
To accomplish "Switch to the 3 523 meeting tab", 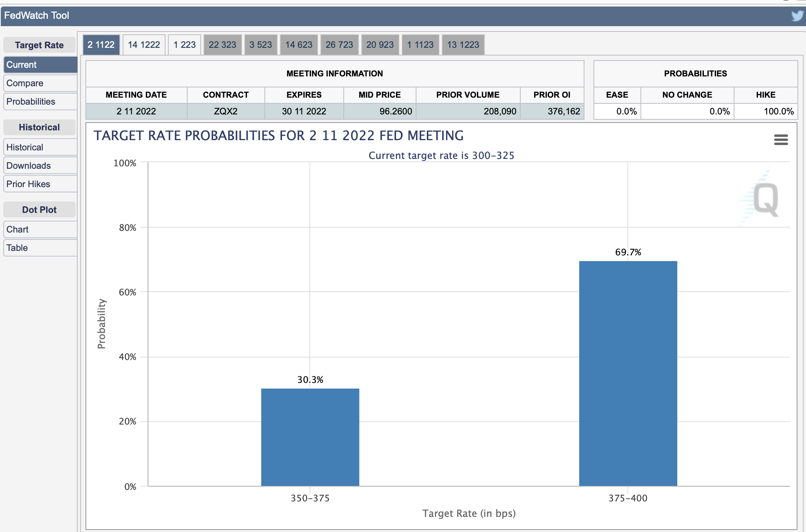I will [x=260, y=45].
